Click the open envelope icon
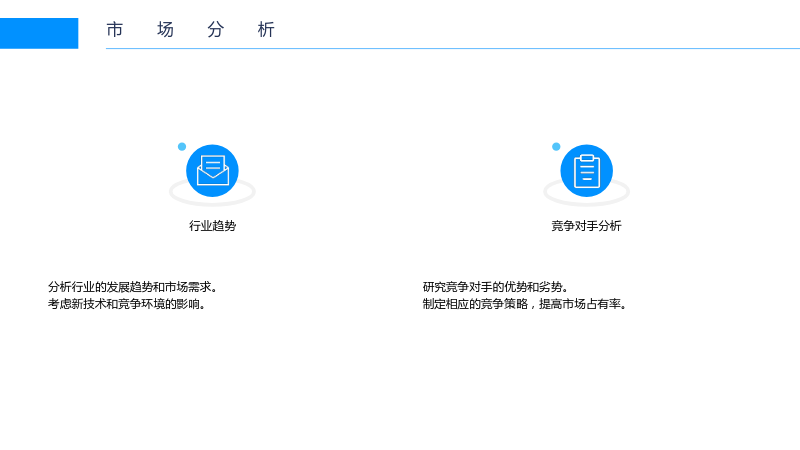 pyautogui.click(x=212, y=171)
